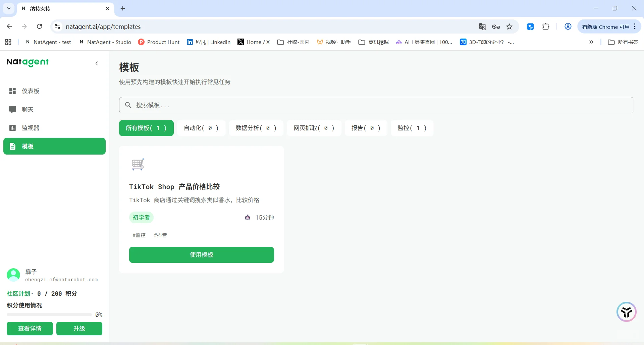Open the apps grid icon in bookmarks bar
The height and width of the screenshot is (345, 644).
coord(8,42)
